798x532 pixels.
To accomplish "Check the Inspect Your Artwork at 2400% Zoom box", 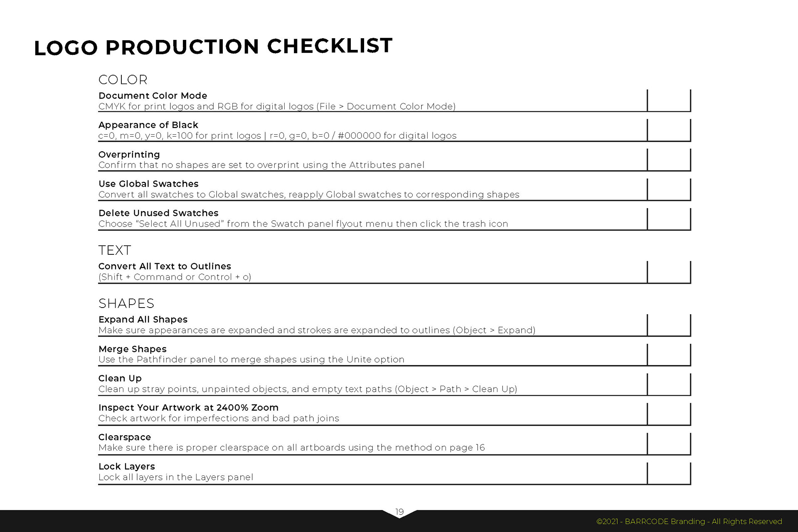I will click(669, 414).
